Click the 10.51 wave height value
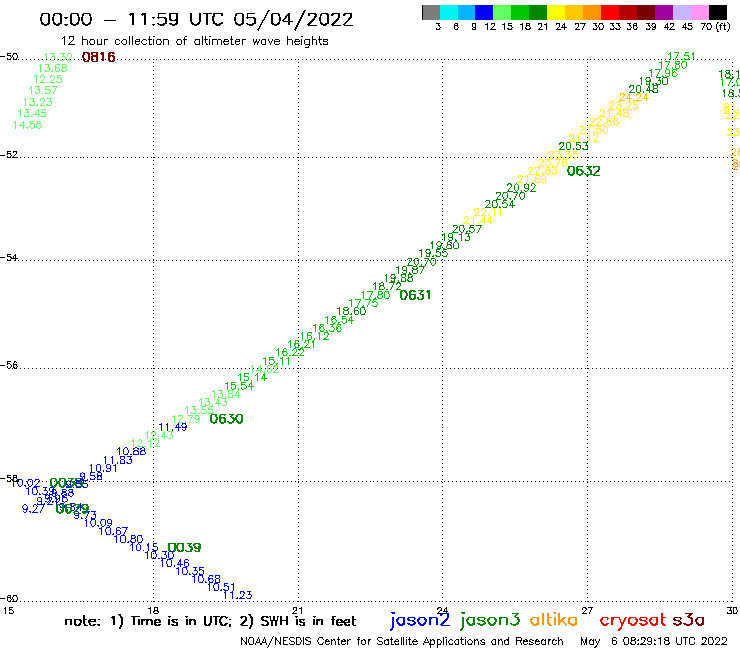This screenshot has height=650, width=740. point(221,587)
